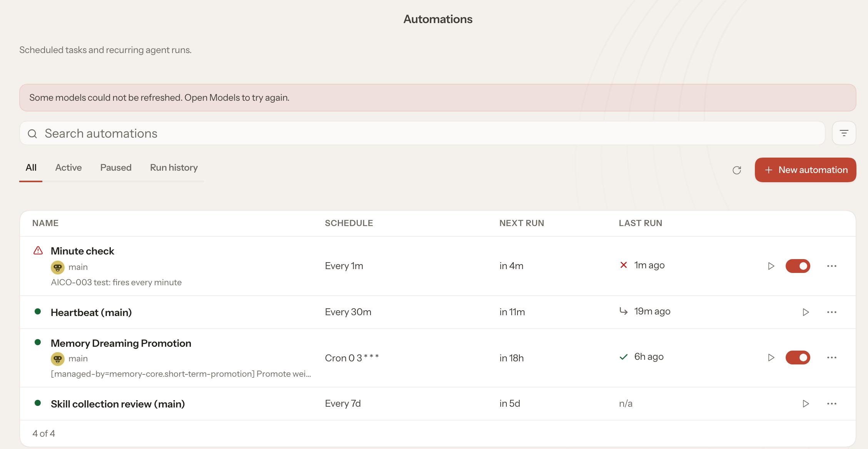The height and width of the screenshot is (449, 868).
Task: Open more options for Skill collection review
Action: (832, 404)
